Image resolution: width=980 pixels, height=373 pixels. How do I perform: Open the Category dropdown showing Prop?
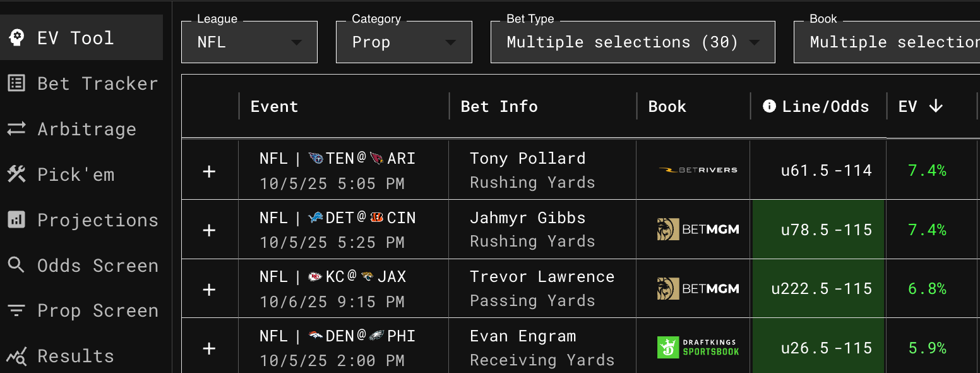(x=403, y=42)
